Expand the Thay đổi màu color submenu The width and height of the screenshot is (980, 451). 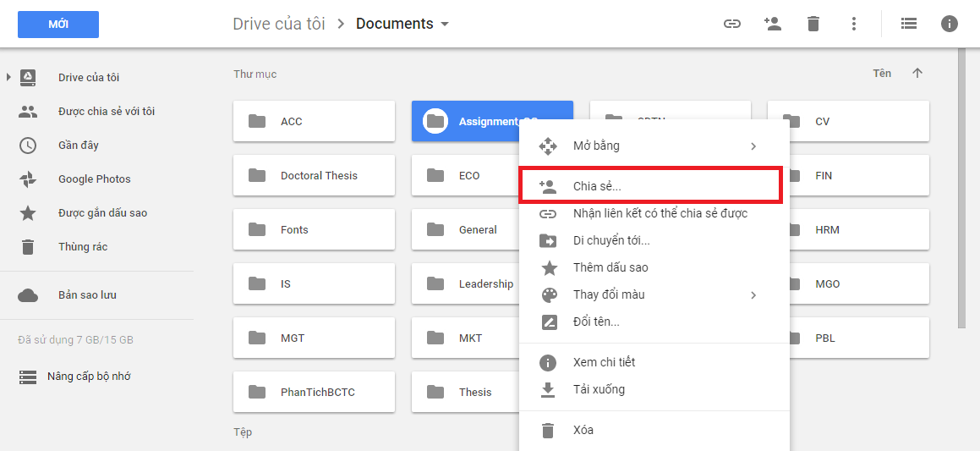753,295
